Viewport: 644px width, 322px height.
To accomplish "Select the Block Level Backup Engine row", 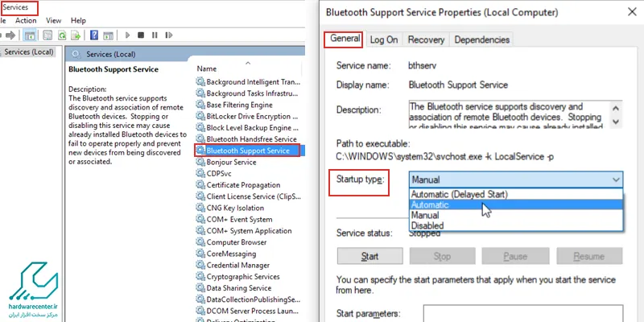I will 248,128.
